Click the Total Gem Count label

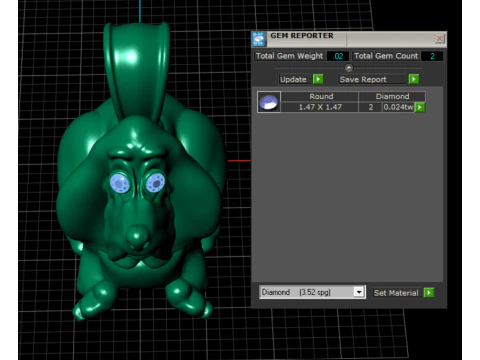(386, 56)
